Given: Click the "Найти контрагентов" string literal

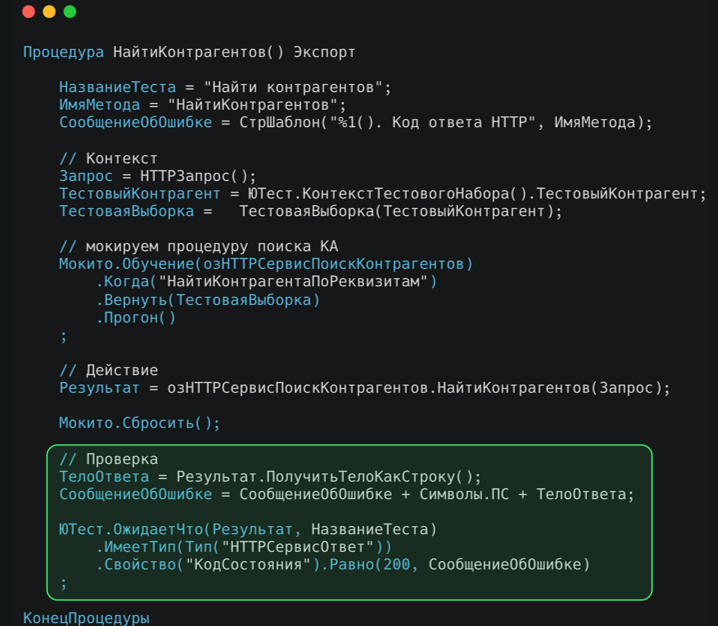Looking at the screenshot, I should [x=293, y=87].
